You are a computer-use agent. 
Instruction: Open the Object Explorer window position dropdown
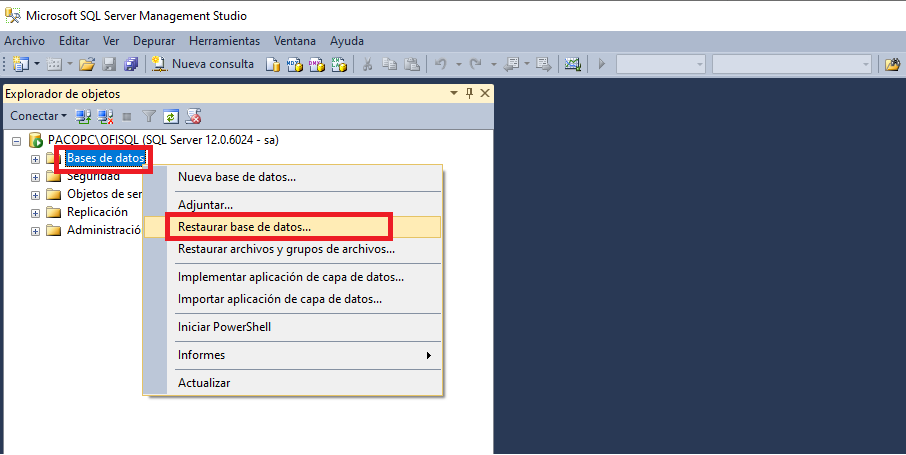pos(454,93)
